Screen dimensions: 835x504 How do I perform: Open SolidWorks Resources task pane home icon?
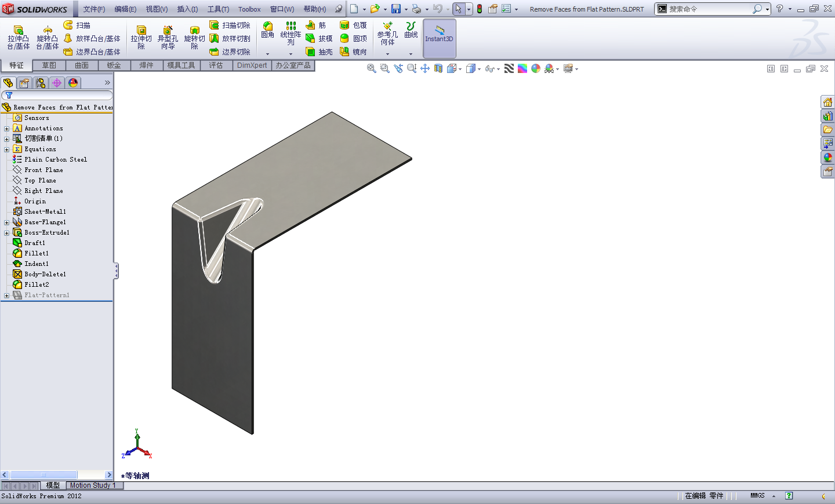coord(827,102)
